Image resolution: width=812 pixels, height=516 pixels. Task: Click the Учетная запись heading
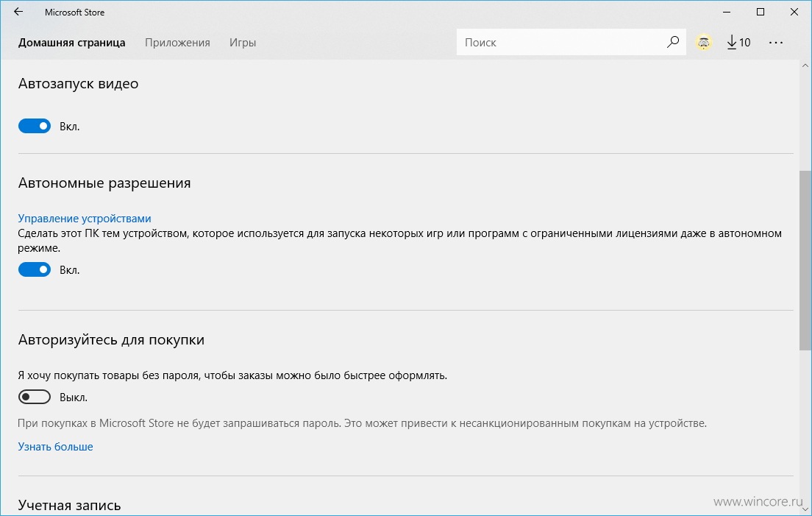pos(69,505)
